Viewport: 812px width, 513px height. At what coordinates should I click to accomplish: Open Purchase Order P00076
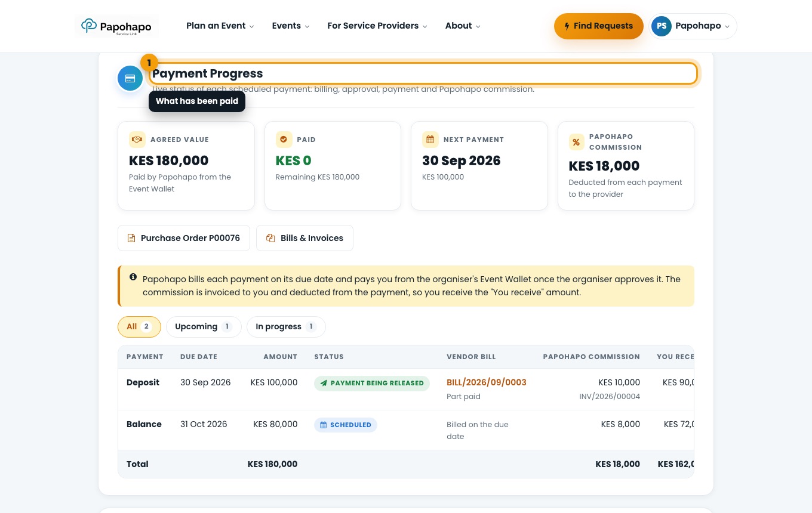(184, 238)
